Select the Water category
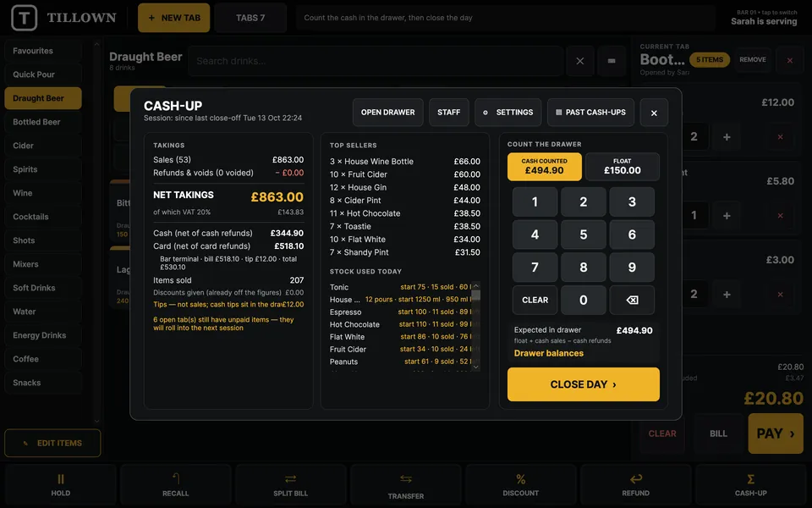 tap(43, 312)
